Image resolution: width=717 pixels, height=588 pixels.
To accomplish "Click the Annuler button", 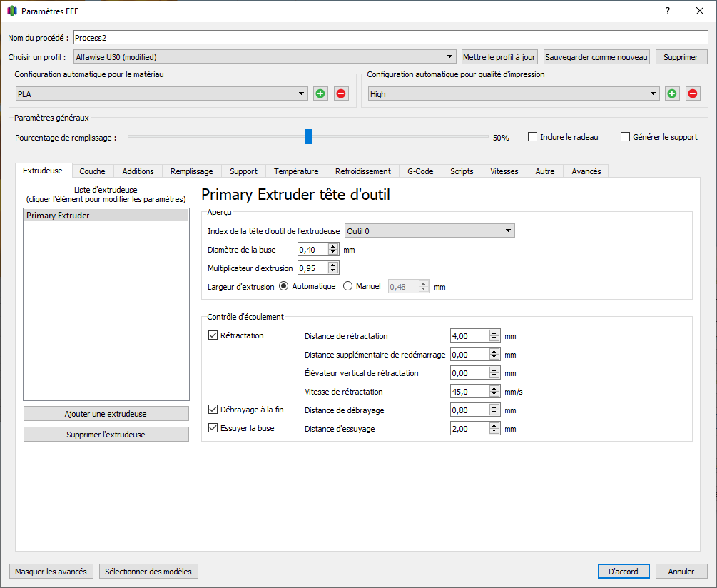I will tap(681, 571).
